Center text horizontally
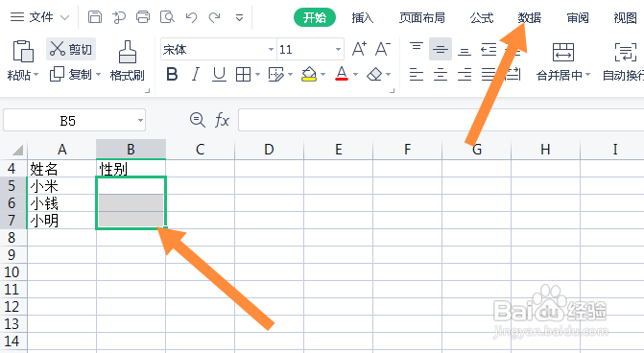Image resolution: width=644 pixels, height=353 pixels. point(441,74)
